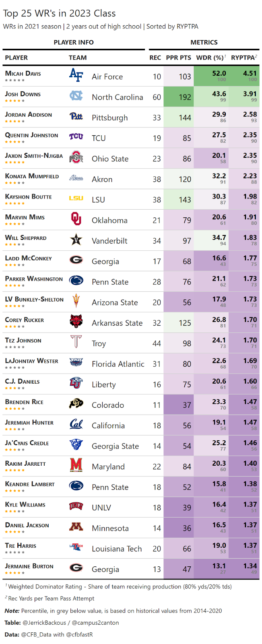262x644 pixels.
Task: Click Josh Downs' green PPR points cell
Action: pos(179,97)
